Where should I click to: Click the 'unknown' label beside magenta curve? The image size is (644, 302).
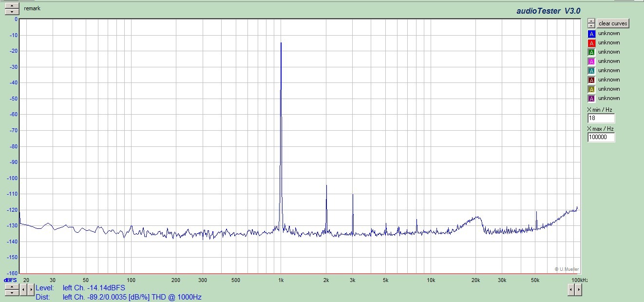pyautogui.click(x=609, y=61)
